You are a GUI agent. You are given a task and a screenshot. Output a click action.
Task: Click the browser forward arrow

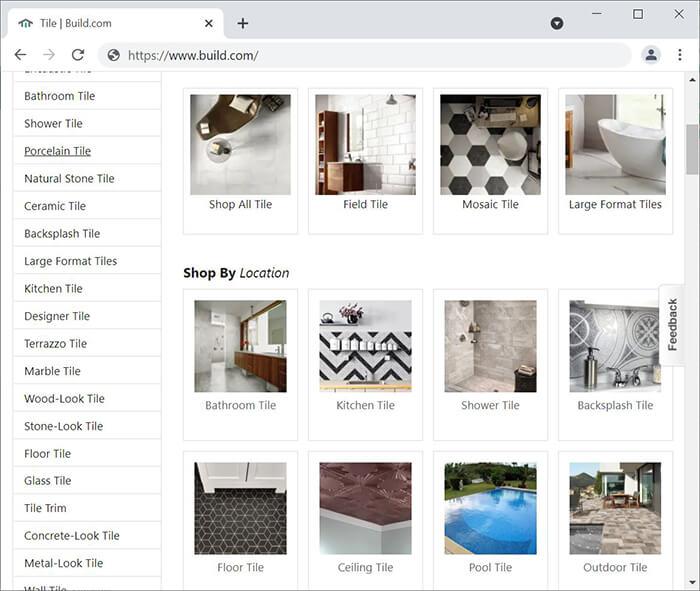tap(49, 55)
